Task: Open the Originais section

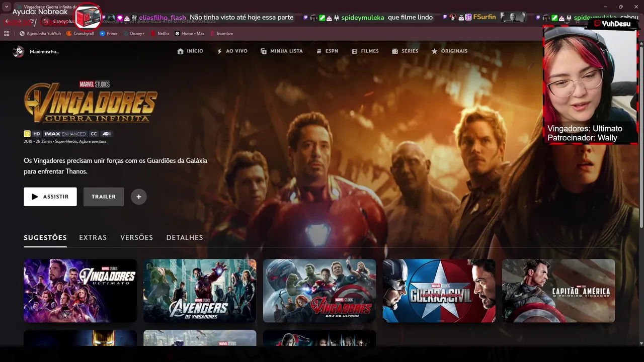Action: tap(449, 51)
